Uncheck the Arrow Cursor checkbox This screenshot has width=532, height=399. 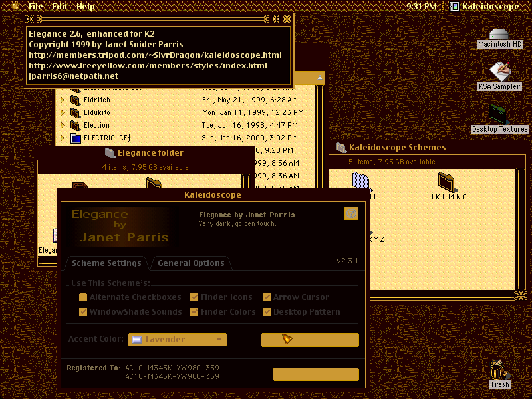pyautogui.click(x=267, y=297)
